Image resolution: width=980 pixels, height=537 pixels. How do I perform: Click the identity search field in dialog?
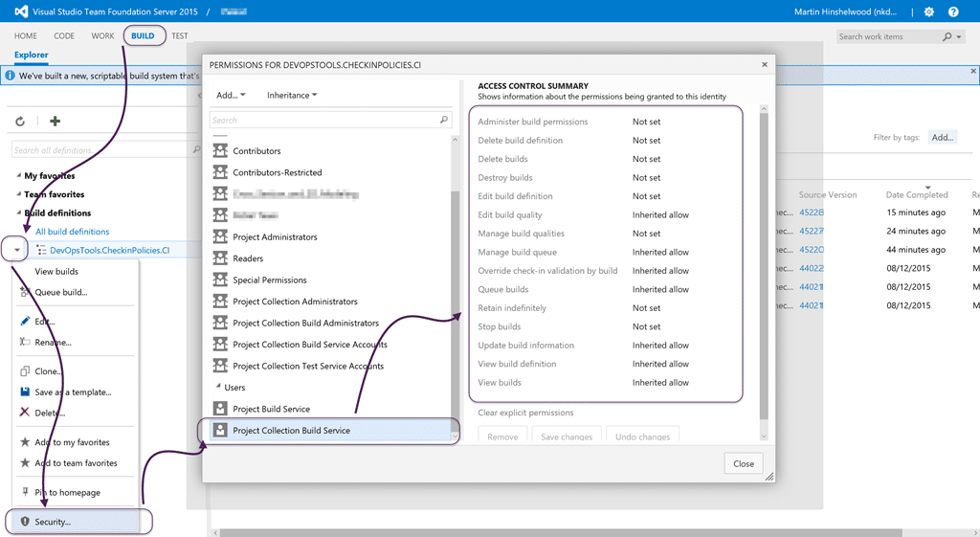pos(330,120)
